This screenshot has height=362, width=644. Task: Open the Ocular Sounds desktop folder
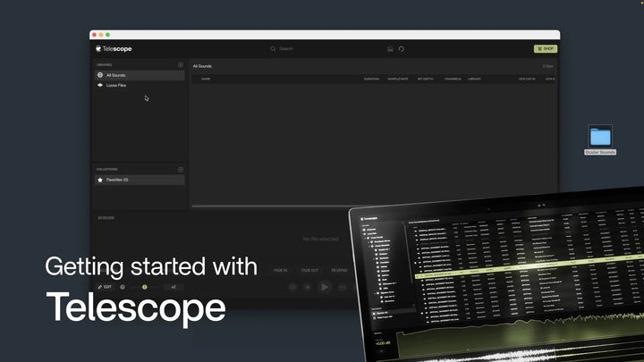pyautogui.click(x=600, y=137)
